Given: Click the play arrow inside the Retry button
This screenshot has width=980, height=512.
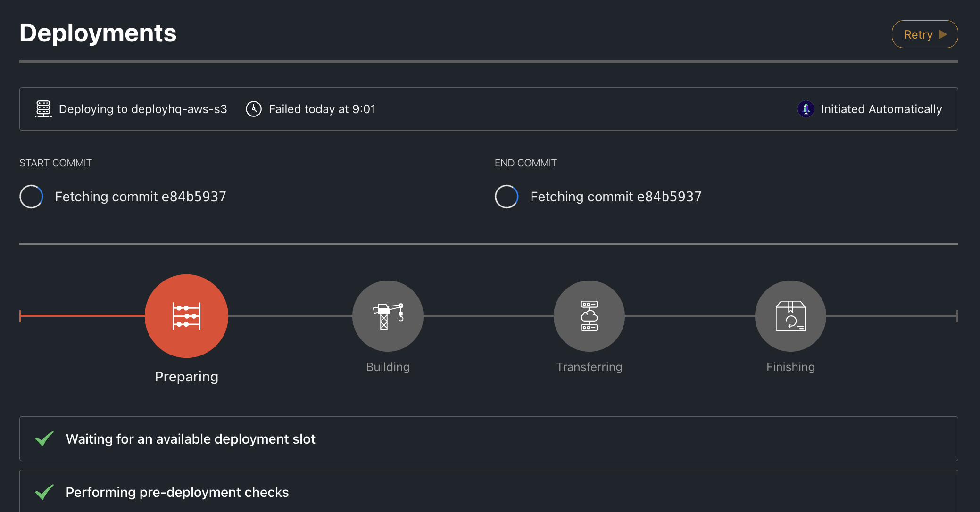Looking at the screenshot, I should pyautogui.click(x=943, y=34).
